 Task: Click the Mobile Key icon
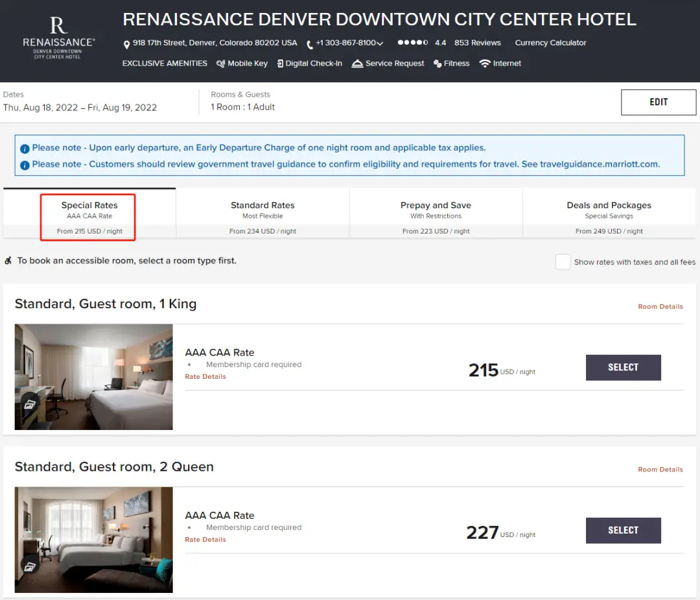(220, 64)
